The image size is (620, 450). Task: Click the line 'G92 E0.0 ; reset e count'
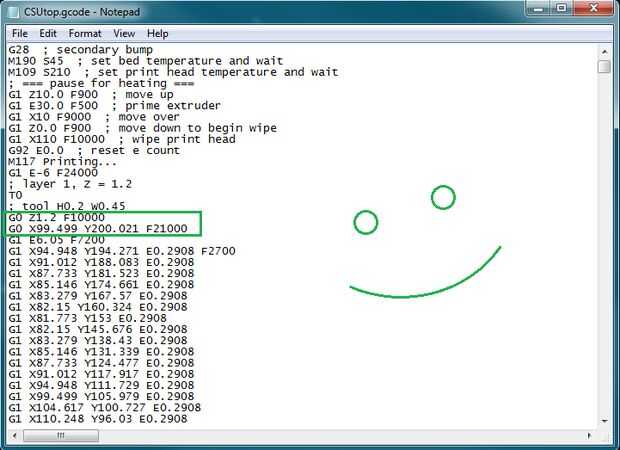[x=94, y=151]
